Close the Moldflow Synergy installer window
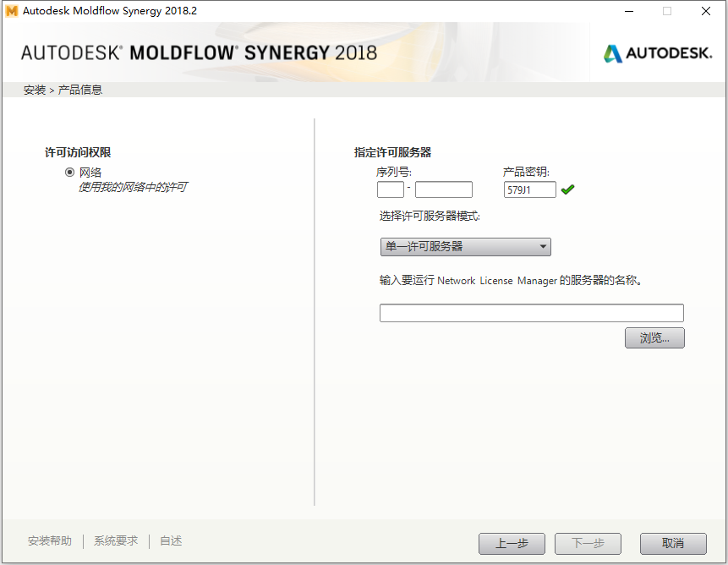The height and width of the screenshot is (565, 728). click(x=706, y=11)
